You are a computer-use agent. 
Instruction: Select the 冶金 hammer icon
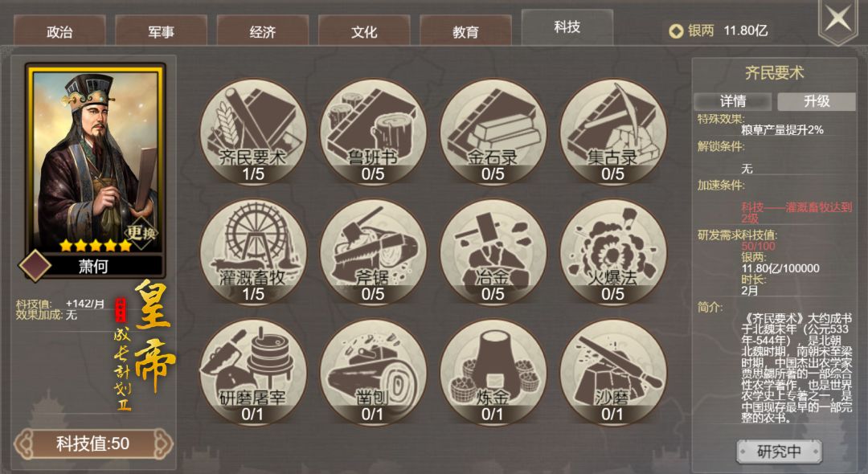(x=493, y=252)
